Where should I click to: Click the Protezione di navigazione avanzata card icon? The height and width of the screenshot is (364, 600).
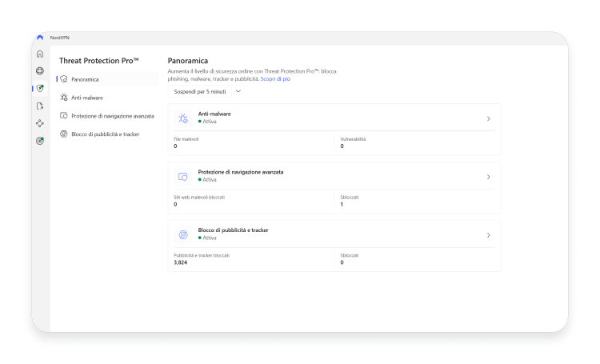[183, 177]
